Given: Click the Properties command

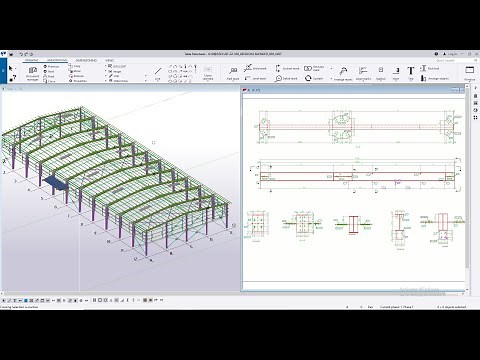Looking at the screenshot, I should click(x=78, y=81).
